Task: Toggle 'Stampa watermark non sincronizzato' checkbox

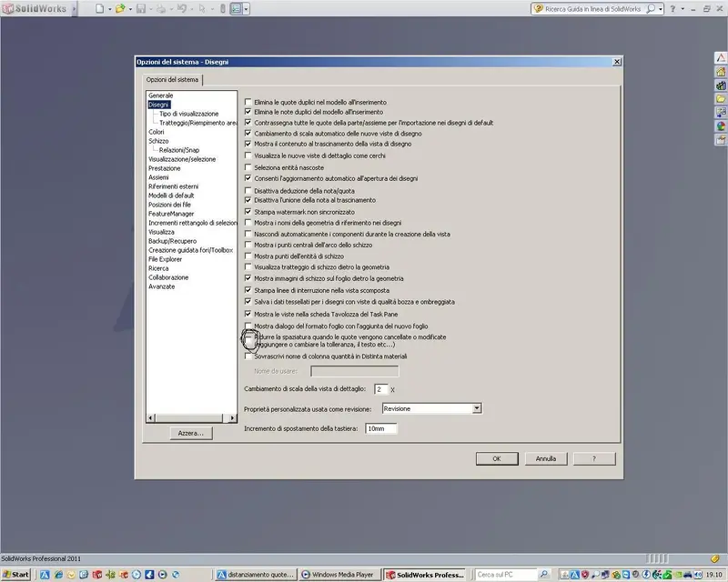Action: (x=248, y=212)
